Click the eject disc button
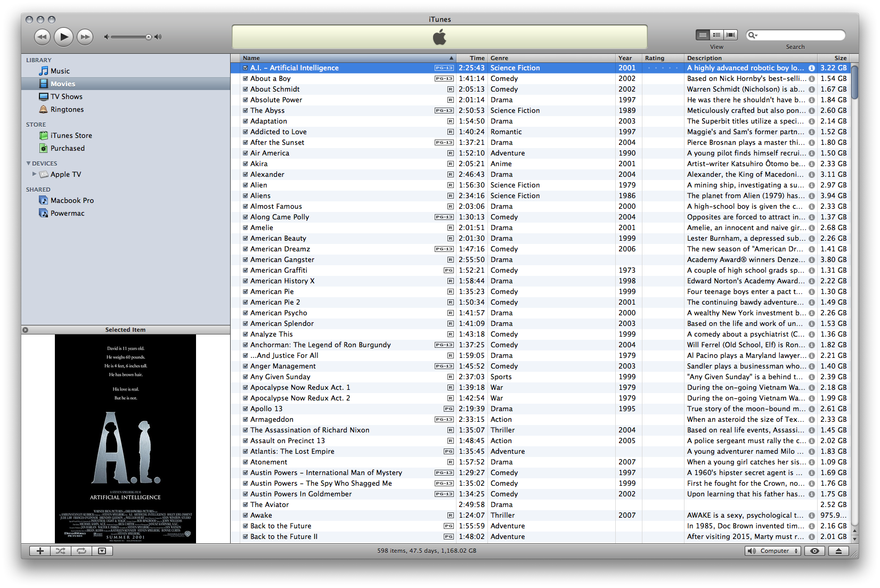The image size is (880, 588). click(838, 551)
